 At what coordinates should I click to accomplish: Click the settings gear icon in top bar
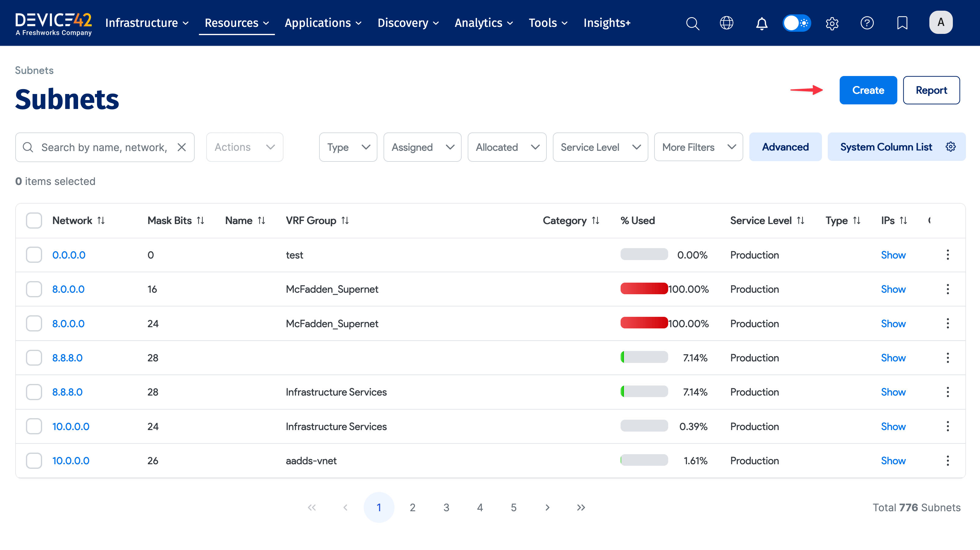click(x=832, y=23)
